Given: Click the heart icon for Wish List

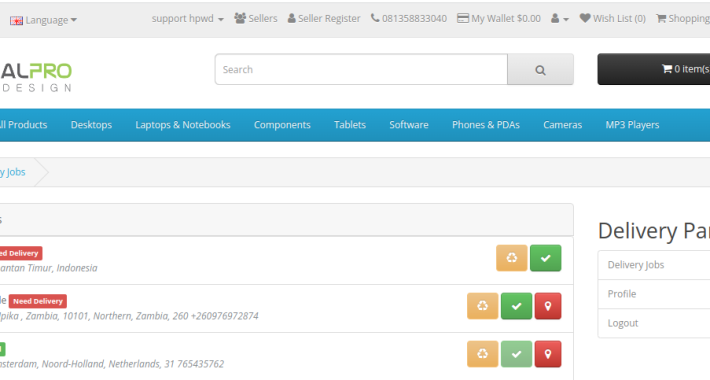Looking at the screenshot, I should [585, 18].
